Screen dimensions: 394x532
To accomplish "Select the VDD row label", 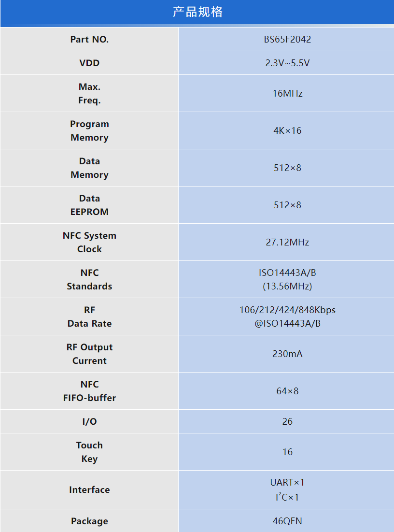I will pyautogui.click(x=89, y=63).
